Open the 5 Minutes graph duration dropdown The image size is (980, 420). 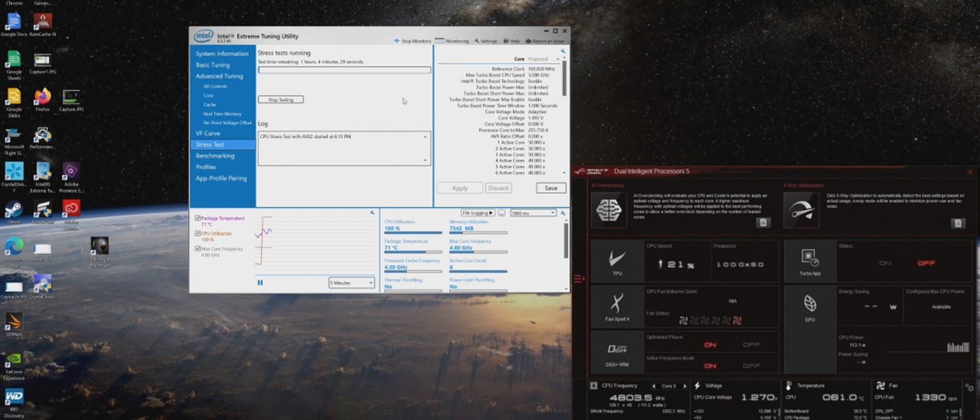tap(352, 283)
